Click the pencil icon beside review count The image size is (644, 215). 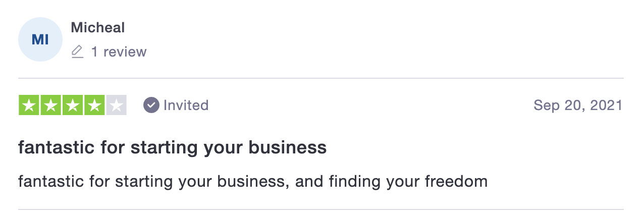pyautogui.click(x=77, y=51)
